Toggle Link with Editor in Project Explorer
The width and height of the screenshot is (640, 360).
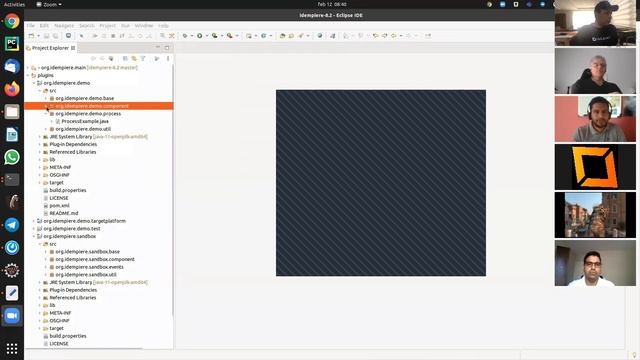click(x=134, y=59)
